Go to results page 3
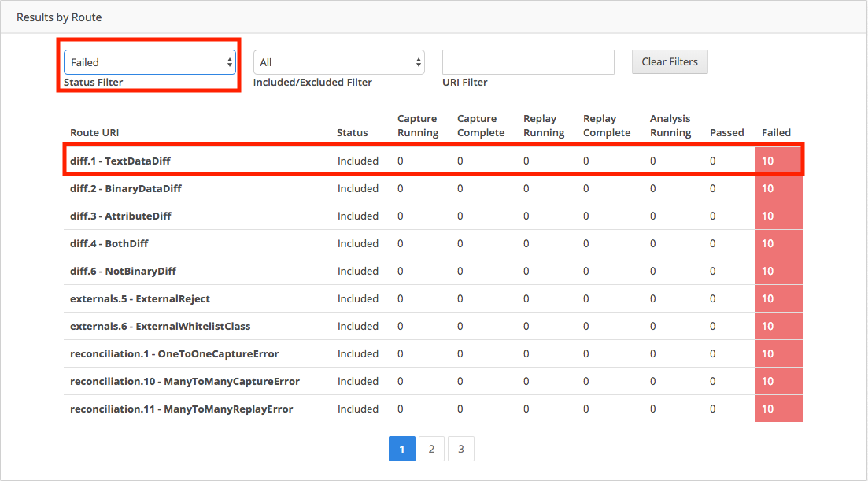Screen dimensions: 868x481 coord(460,449)
